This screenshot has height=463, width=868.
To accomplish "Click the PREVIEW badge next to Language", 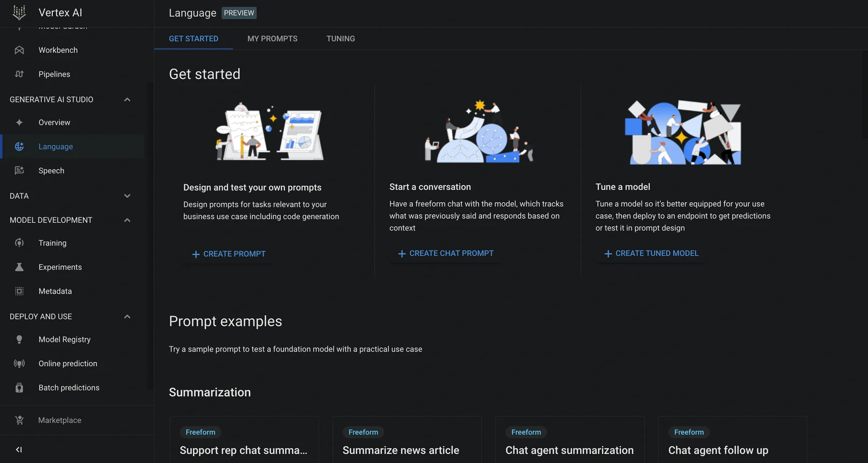I will [239, 13].
